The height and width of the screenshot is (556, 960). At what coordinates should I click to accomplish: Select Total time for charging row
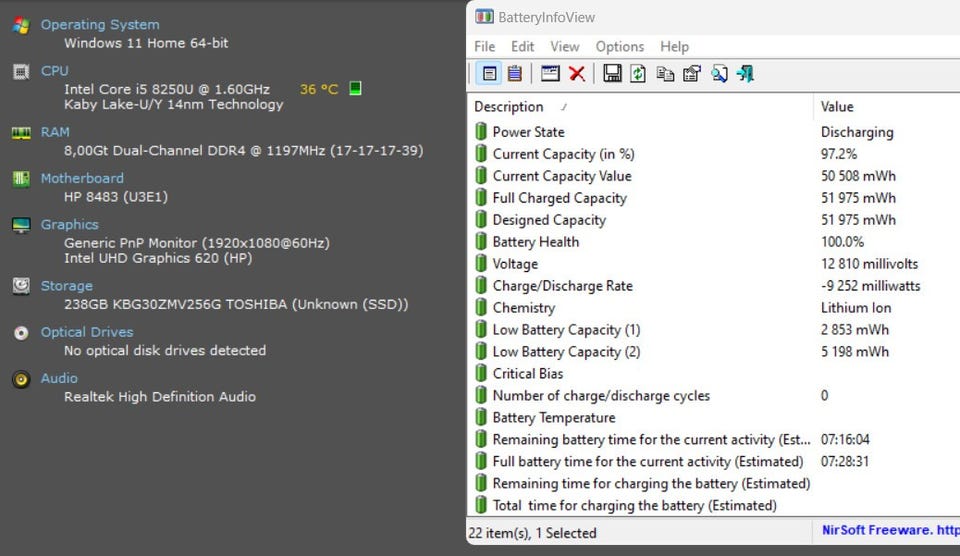[x=714, y=506]
